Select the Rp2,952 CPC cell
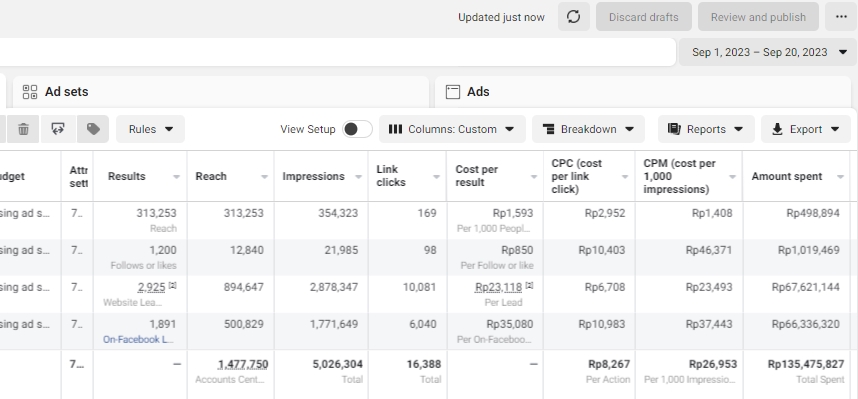This screenshot has width=858, height=399. coord(589,220)
